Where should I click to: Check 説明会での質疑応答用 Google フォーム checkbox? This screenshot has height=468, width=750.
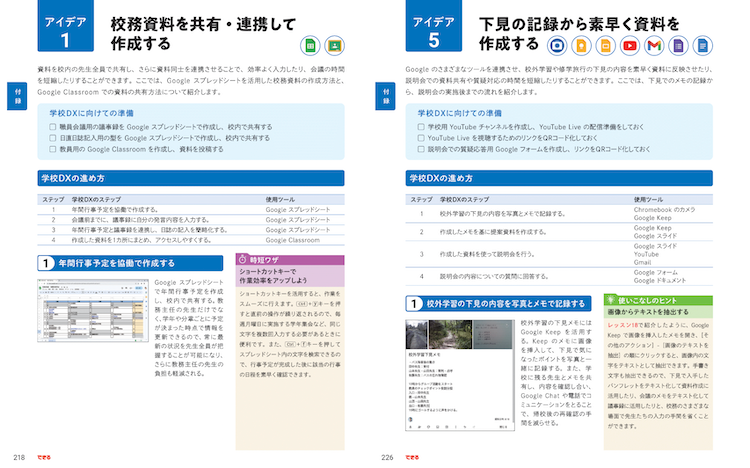tap(421, 149)
